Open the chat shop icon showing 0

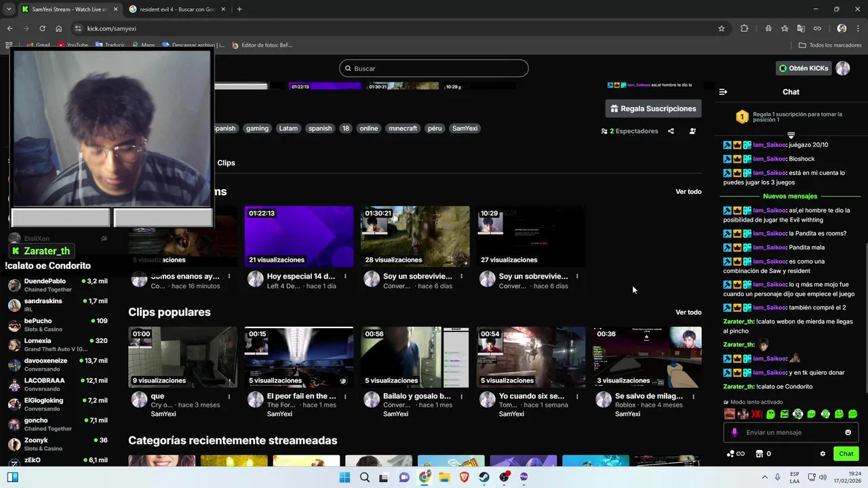pos(764,453)
